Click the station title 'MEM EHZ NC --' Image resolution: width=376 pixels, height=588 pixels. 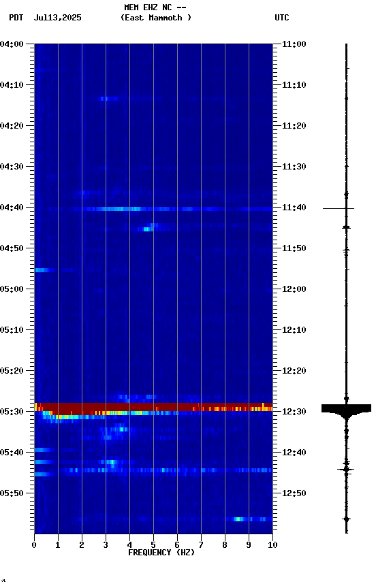[155, 7]
